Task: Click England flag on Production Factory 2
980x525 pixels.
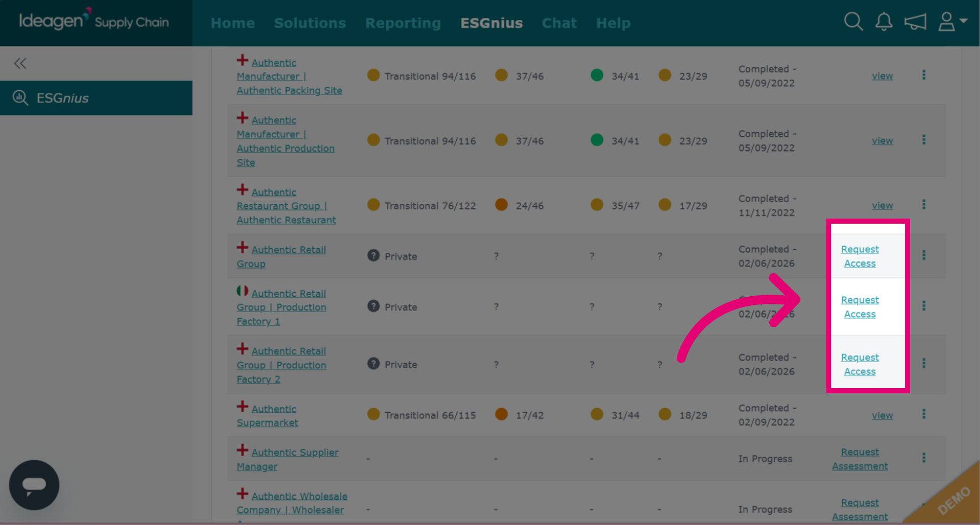Action: coord(242,349)
